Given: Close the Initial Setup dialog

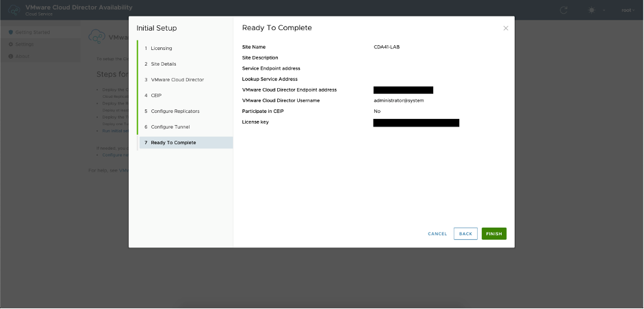Looking at the screenshot, I should pos(506,28).
